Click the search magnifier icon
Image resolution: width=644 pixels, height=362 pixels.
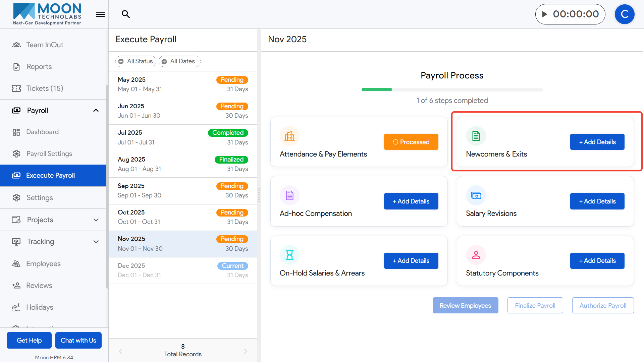(126, 14)
